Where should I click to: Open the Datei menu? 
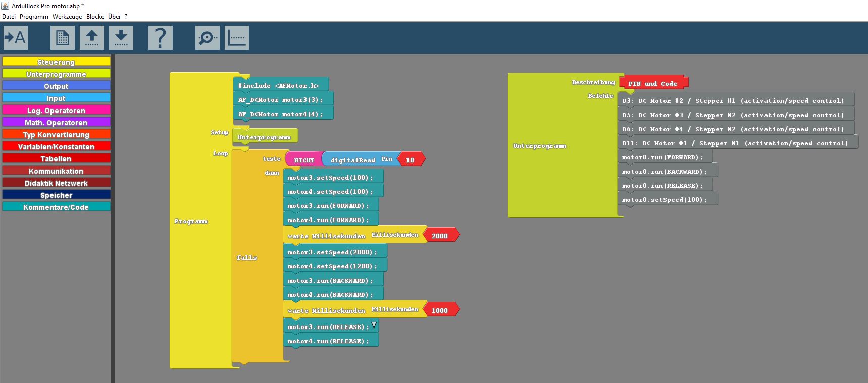9,17
